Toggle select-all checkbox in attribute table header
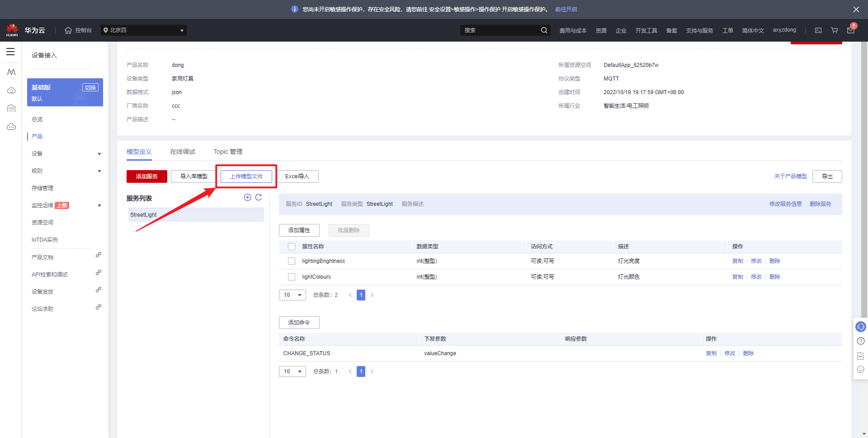This screenshot has height=438, width=868. point(292,247)
